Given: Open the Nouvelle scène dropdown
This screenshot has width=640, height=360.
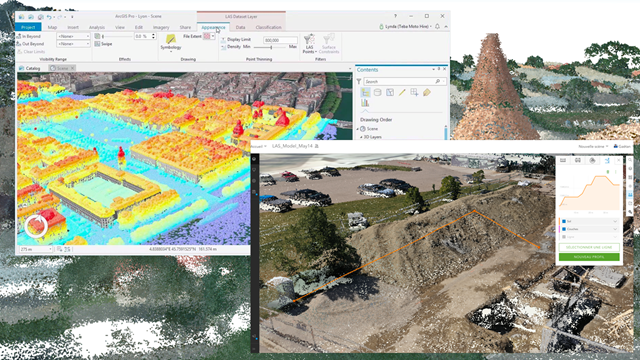Looking at the screenshot, I should click(x=593, y=146).
